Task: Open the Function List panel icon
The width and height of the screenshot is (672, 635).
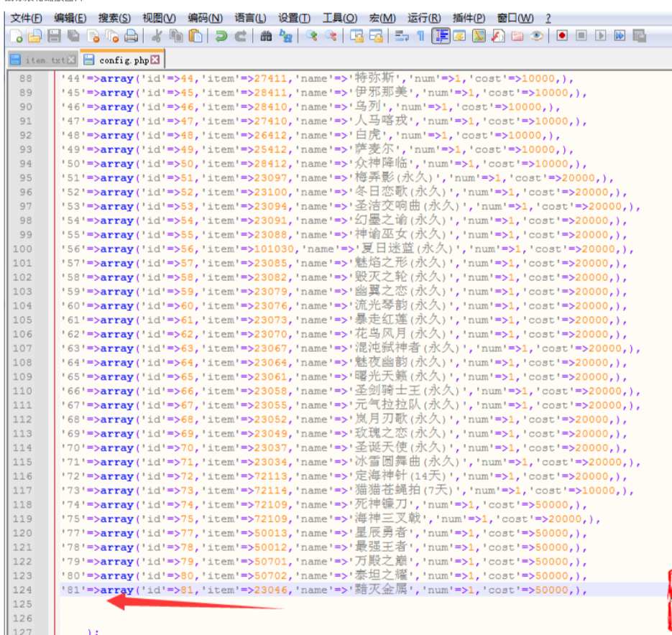Action: [498, 36]
